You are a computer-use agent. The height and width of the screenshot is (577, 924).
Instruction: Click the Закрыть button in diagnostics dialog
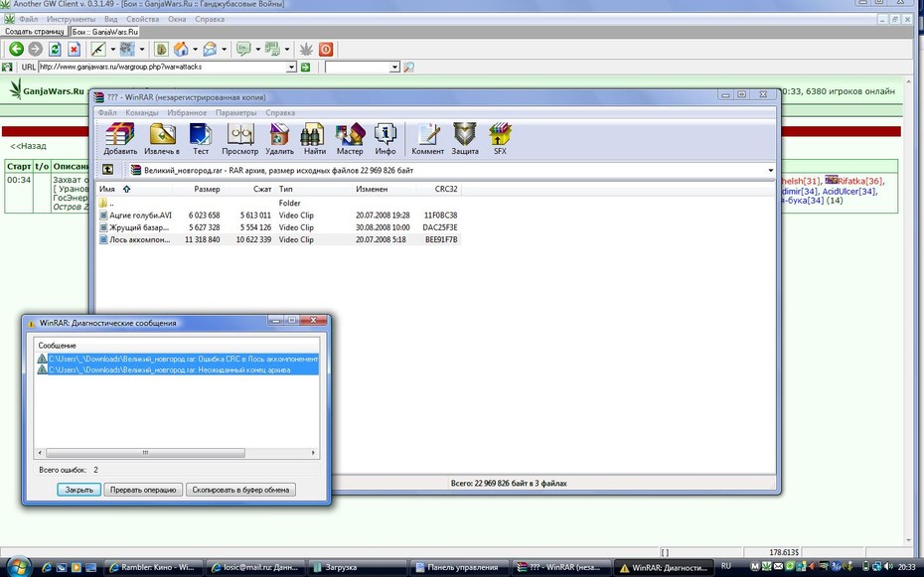click(78, 490)
